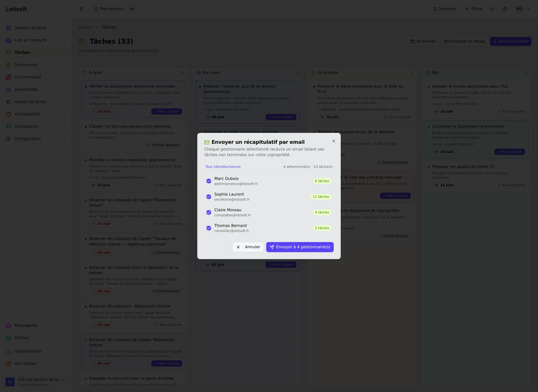Click the Importer button
Viewport: 538px width, 392px height.
(444, 9)
